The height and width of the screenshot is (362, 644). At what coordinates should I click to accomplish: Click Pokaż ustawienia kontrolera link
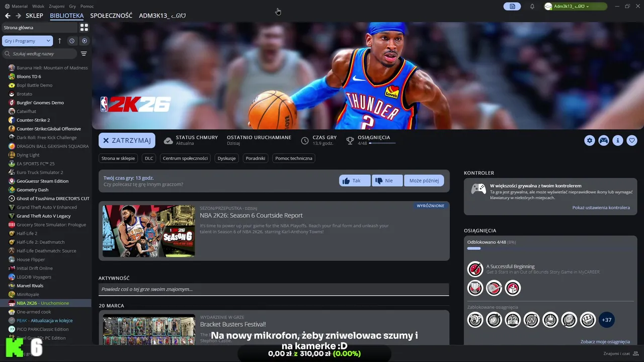[x=601, y=208]
